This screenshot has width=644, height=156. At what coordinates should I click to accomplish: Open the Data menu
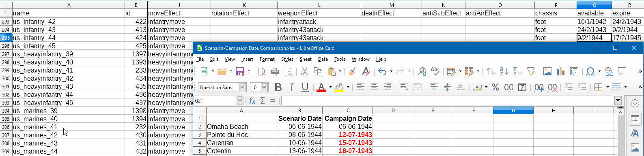click(x=323, y=59)
